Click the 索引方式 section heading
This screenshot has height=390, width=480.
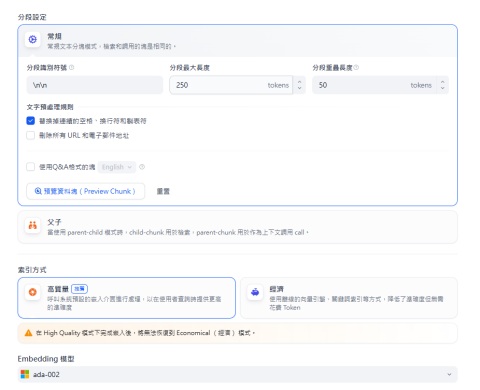click(32, 270)
